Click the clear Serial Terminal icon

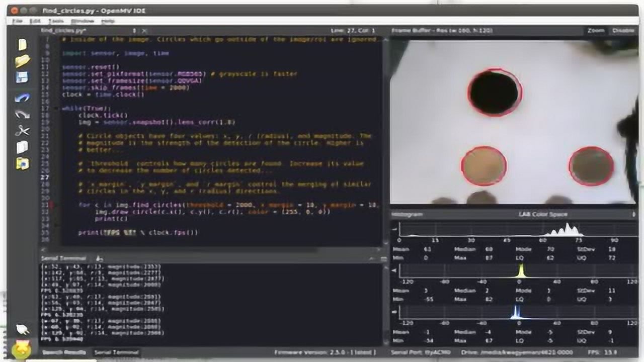[100, 258]
